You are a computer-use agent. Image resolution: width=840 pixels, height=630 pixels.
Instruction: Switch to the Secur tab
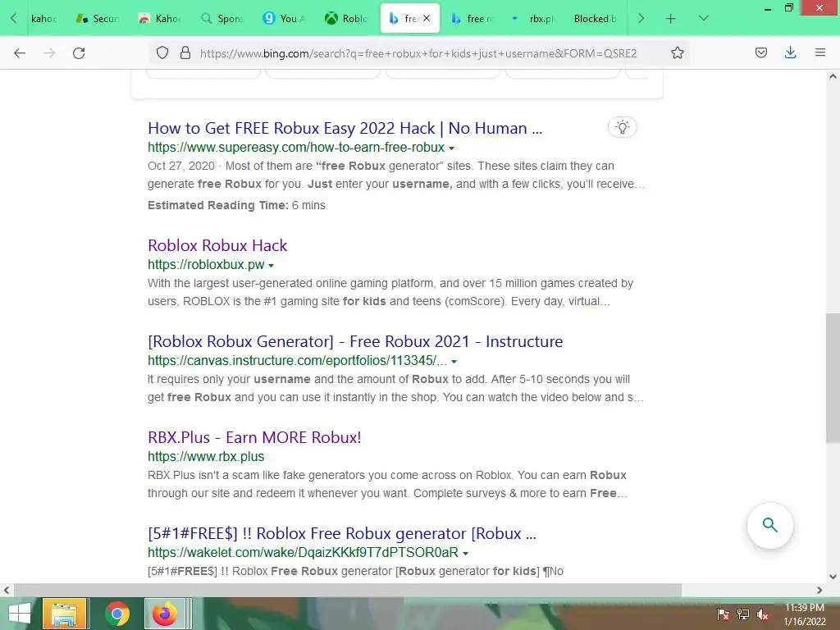click(98, 19)
